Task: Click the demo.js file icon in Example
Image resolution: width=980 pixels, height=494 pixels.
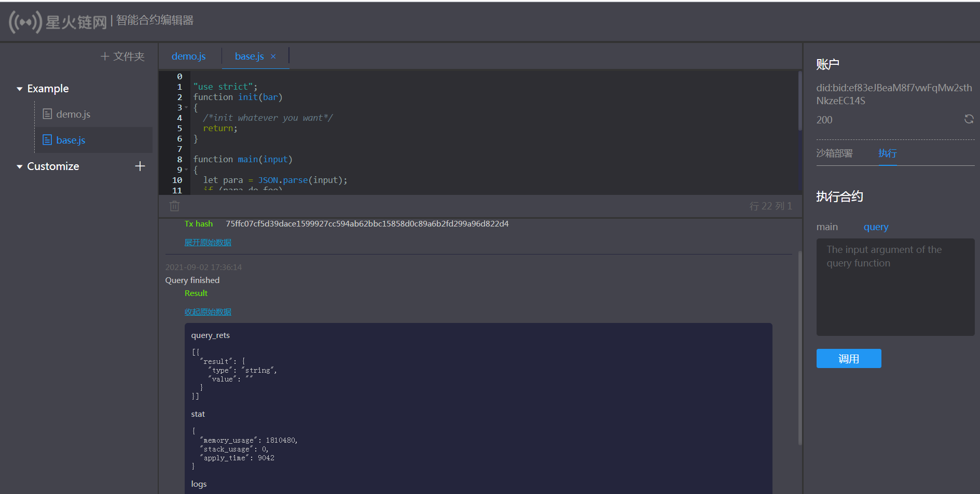Action: (47, 114)
